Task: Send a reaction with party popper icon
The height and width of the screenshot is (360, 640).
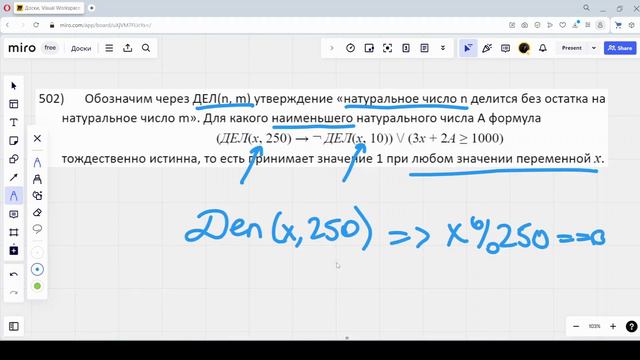Action: 487,48
